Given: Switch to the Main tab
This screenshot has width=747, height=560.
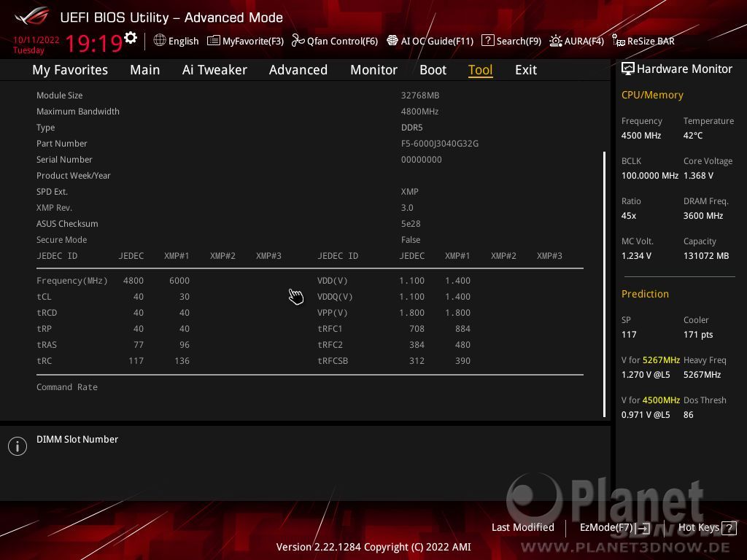Looking at the screenshot, I should [145, 70].
